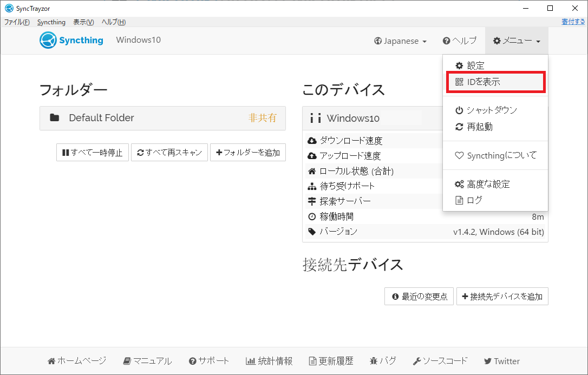The width and height of the screenshot is (588, 375).
Task: Select 設定 from the dropdown menu
Action: (x=495, y=66)
